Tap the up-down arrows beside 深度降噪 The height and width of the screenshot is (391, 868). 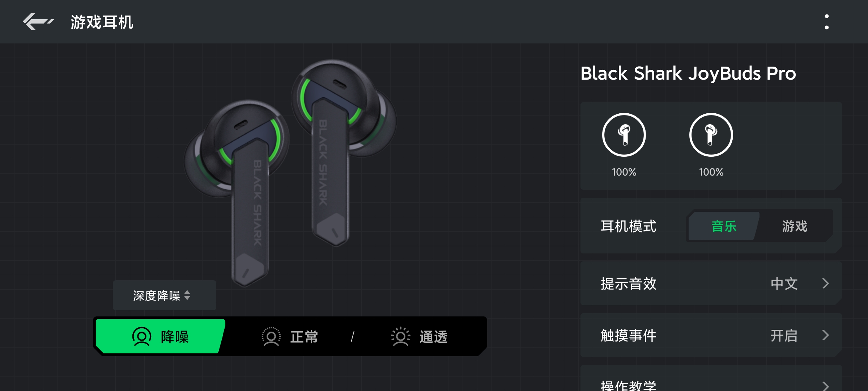[187, 295]
